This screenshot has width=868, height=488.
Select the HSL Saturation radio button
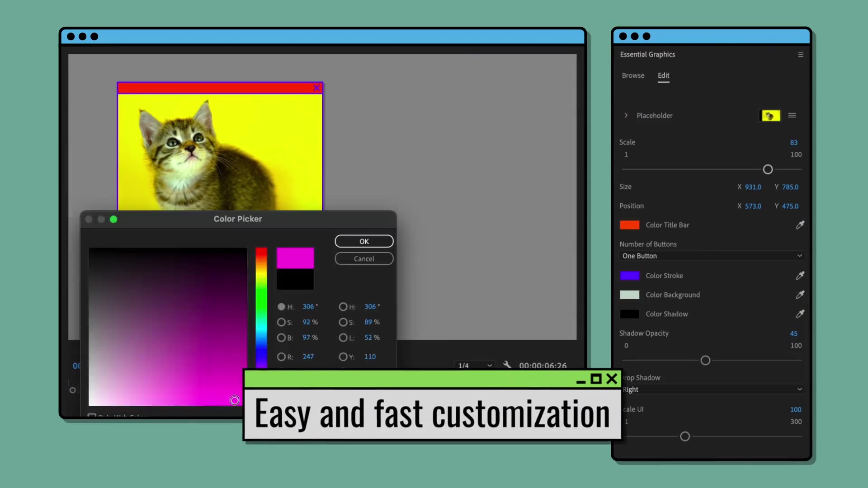coord(343,322)
